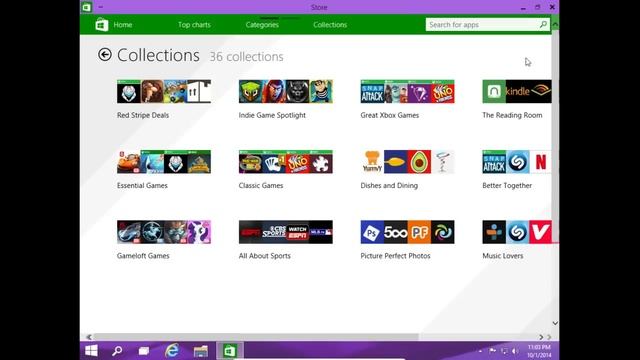
Task: Show hidden tray icons arrow
Action: [x=480, y=351]
